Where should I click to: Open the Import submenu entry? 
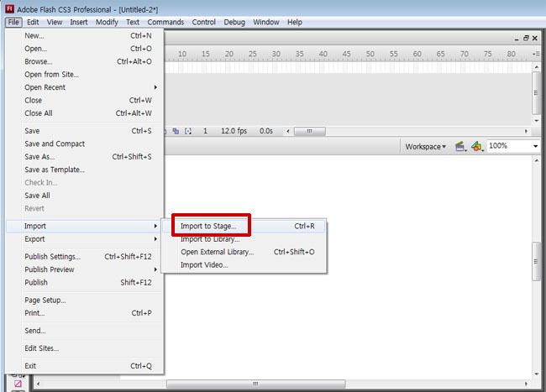[85, 226]
